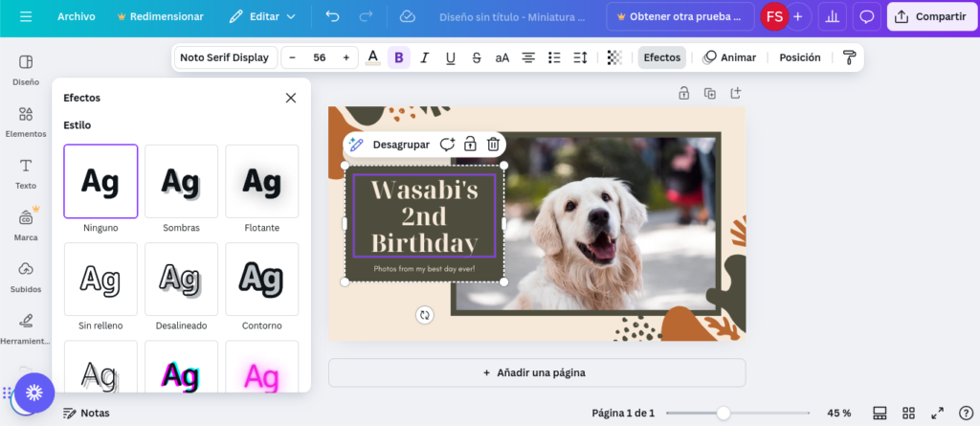Toggle bulleted list
This screenshot has width=980, height=426.
(x=554, y=57)
